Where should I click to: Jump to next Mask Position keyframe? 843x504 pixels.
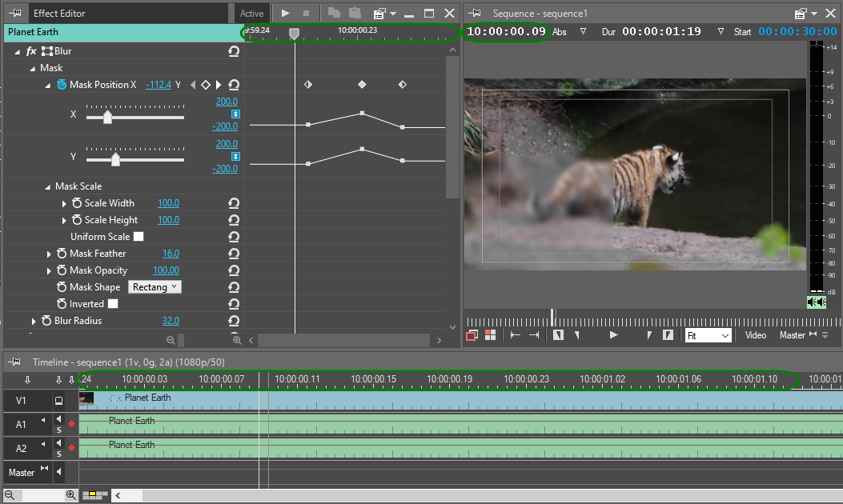tap(219, 85)
